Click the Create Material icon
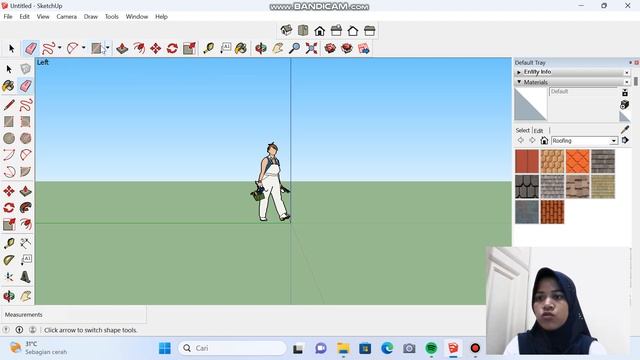Image resolution: width=640 pixels, height=360 pixels. [624, 105]
